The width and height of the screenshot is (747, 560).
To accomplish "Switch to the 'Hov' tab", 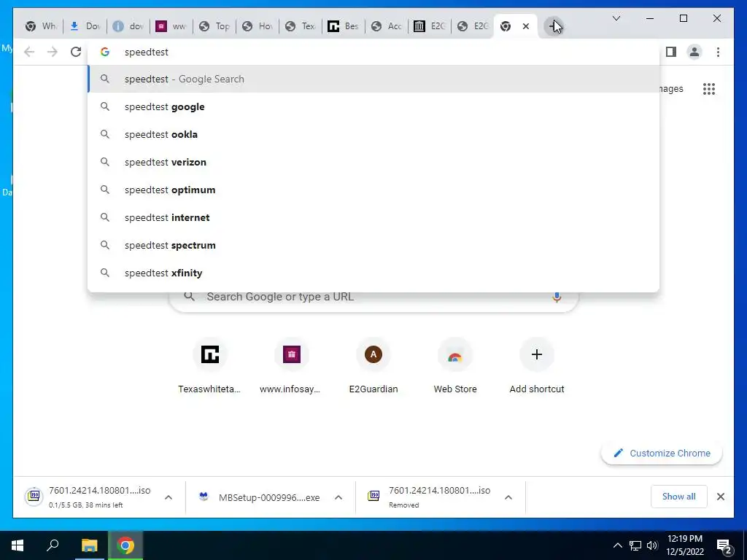I will (x=257, y=26).
